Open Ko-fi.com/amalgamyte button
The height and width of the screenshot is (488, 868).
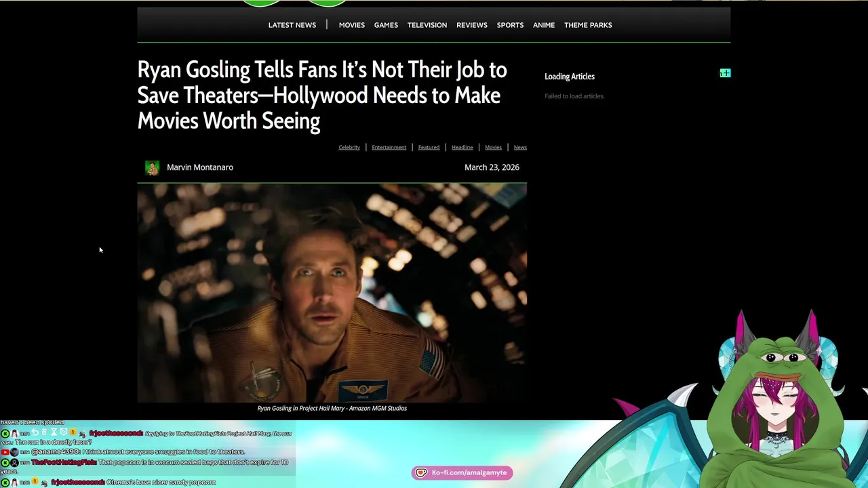coord(462,472)
